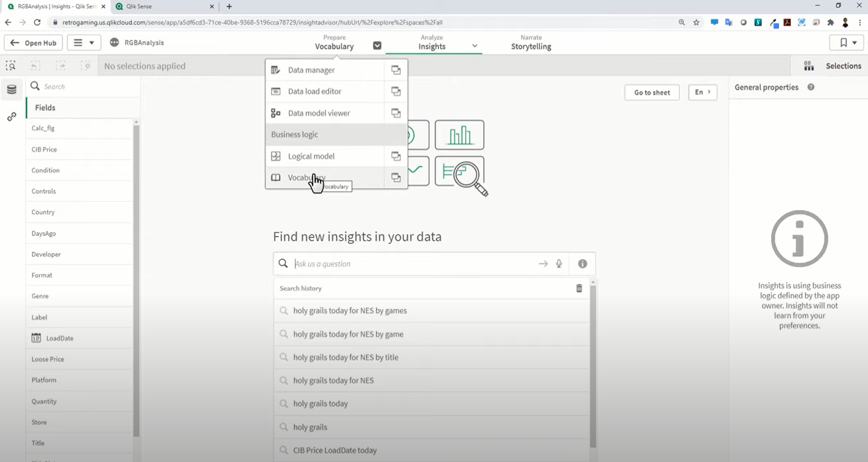
Task: Delete search history with trash icon
Action: pyautogui.click(x=579, y=288)
